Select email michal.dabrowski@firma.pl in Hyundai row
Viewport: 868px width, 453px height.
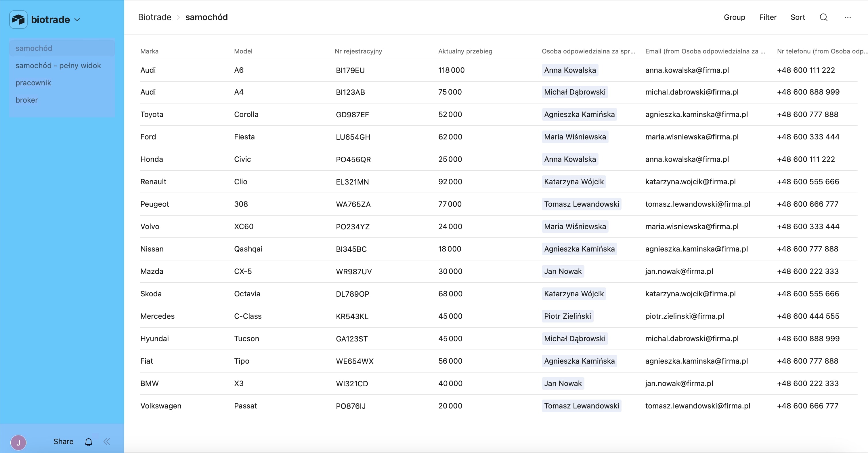[692, 339]
